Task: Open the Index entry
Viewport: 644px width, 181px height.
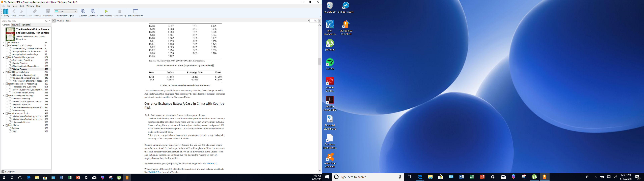Action: pos(14,131)
